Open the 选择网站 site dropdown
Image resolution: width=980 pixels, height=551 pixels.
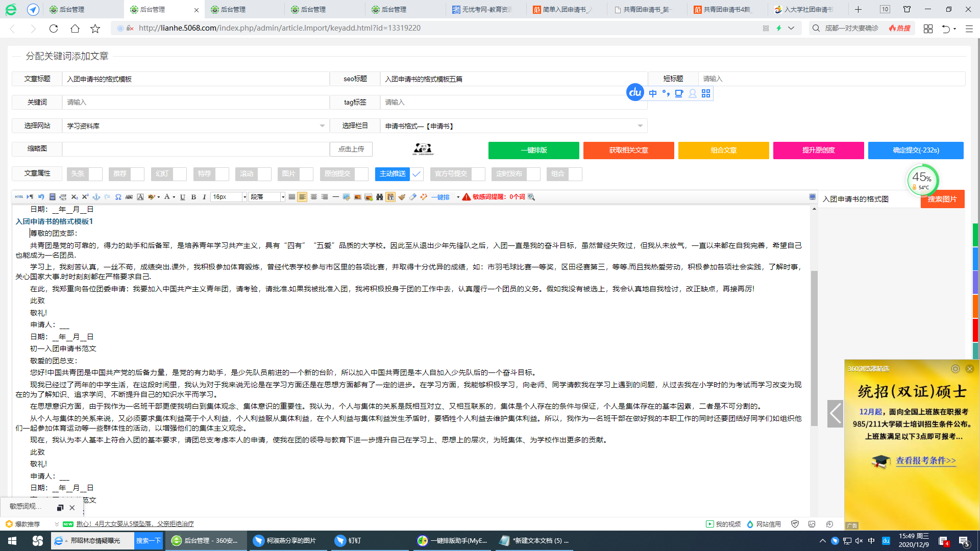(x=322, y=126)
